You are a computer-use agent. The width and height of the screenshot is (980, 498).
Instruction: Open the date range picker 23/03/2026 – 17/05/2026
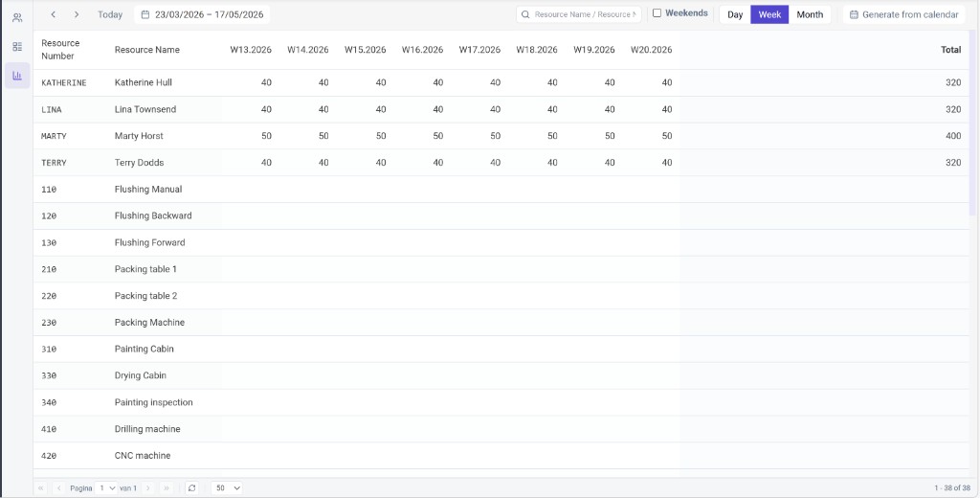[x=202, y=14]
